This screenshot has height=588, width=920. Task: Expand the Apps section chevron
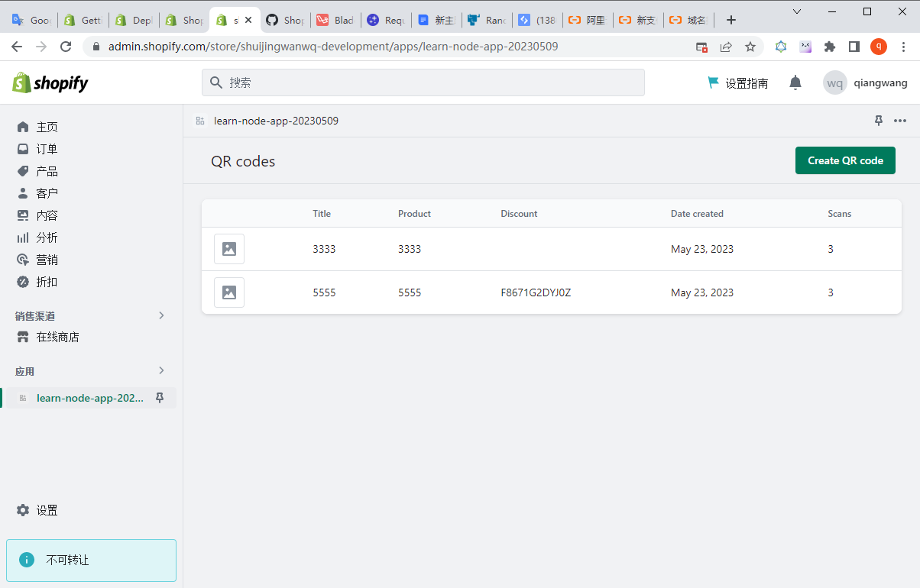click(x=161, y=370)
